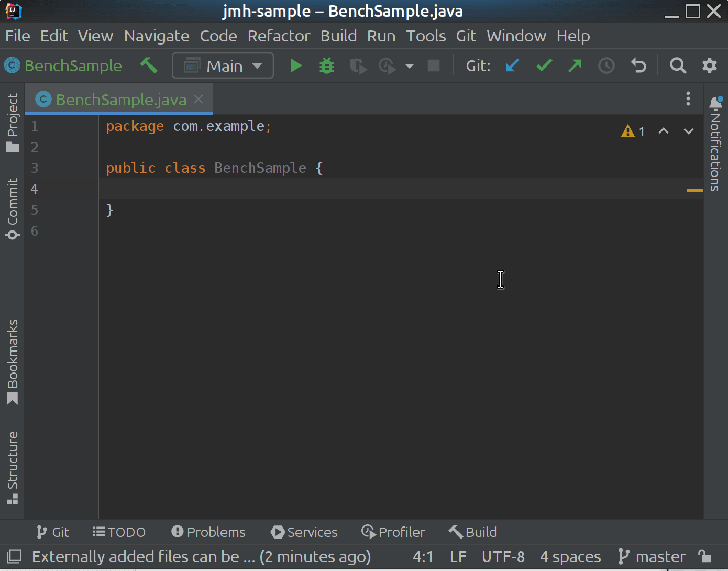Open the Main run configuration dropdown

[223, 66]
